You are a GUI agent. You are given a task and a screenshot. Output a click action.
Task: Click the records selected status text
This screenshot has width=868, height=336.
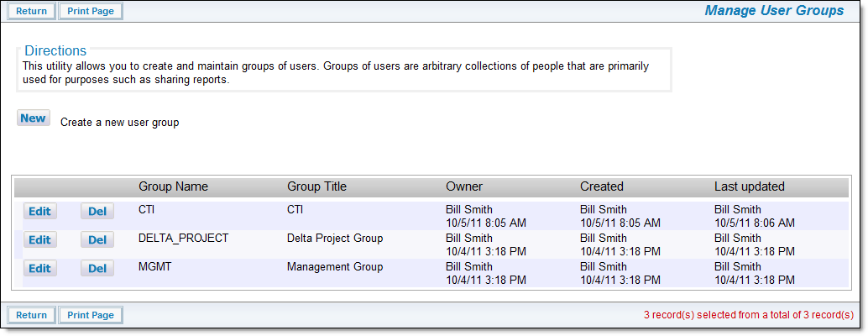tap(749, 315)
